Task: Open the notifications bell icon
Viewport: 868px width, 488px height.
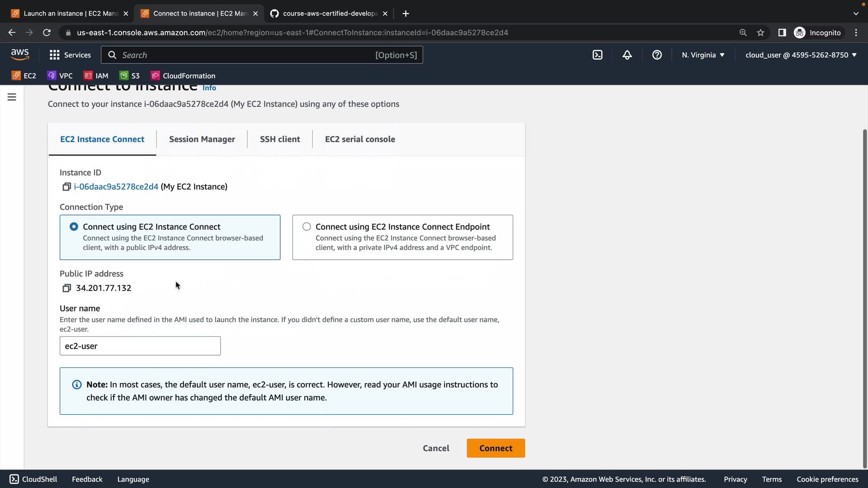Action: (x=627, y=55)
